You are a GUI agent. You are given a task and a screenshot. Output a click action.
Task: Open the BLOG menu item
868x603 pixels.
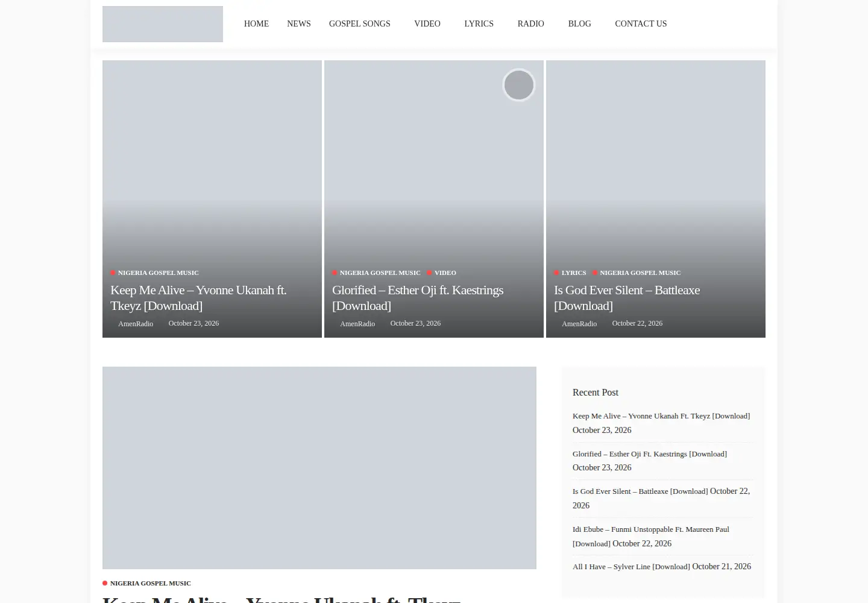point(580,24)
